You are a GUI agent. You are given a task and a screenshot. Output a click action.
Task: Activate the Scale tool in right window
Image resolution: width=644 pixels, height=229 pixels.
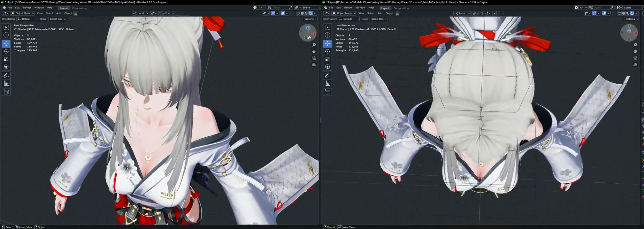327,59
